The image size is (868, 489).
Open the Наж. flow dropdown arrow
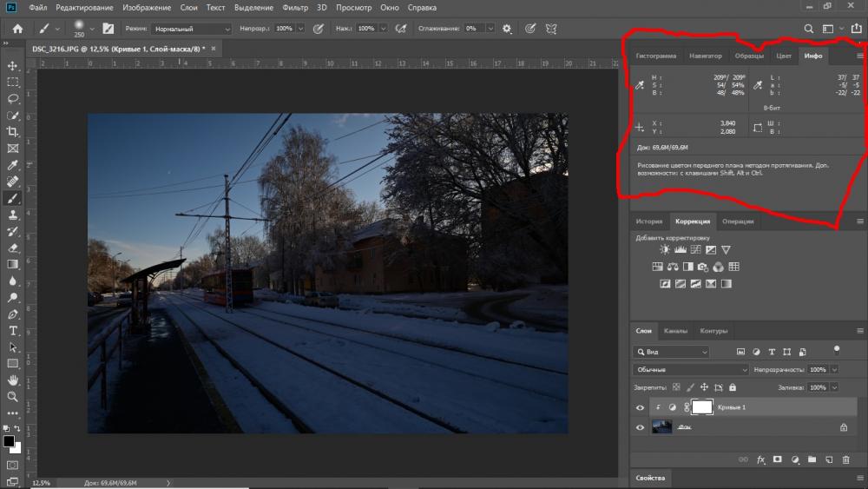(x=383, y=29)
